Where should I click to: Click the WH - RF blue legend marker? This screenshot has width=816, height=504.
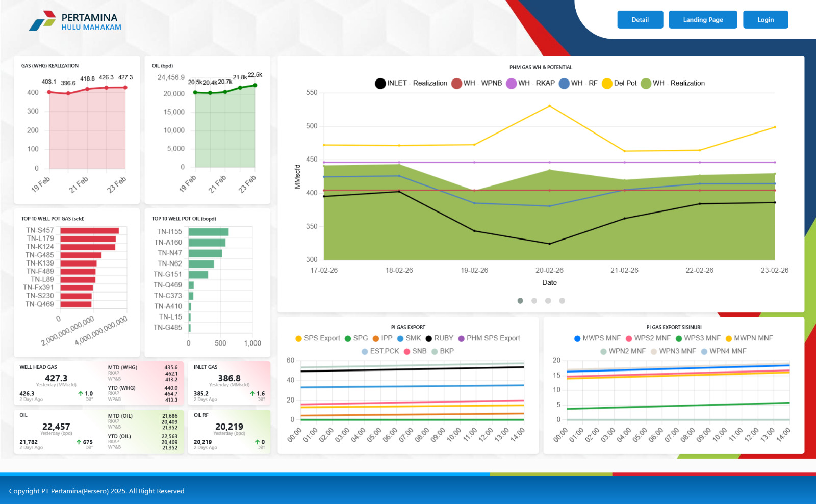pos(564,83)
